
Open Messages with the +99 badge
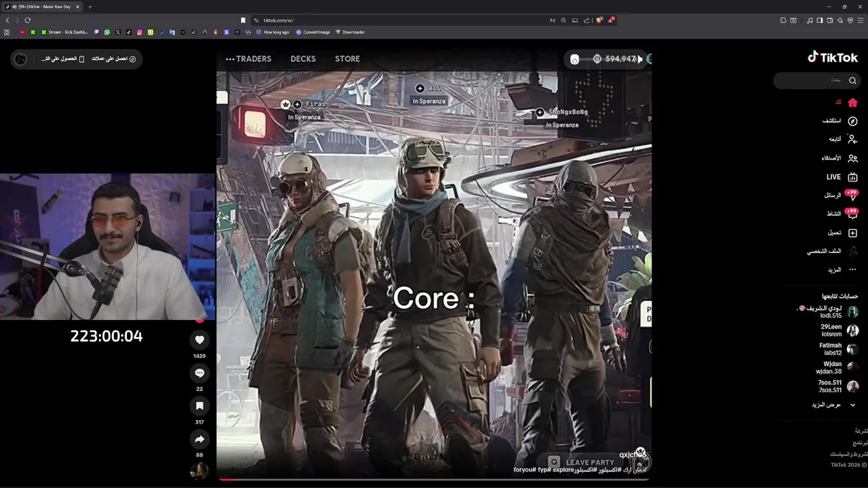coord(852,195)
